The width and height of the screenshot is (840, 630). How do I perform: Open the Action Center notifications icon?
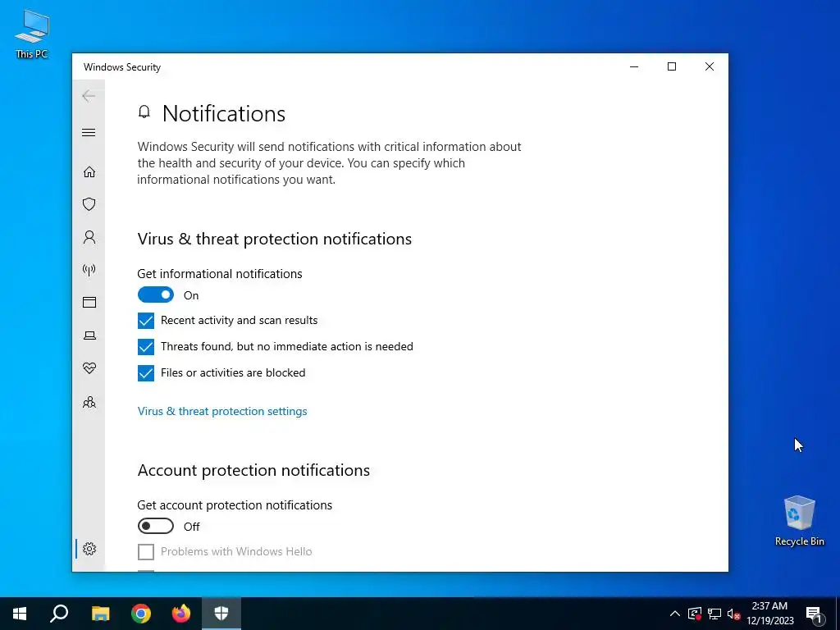815,614
